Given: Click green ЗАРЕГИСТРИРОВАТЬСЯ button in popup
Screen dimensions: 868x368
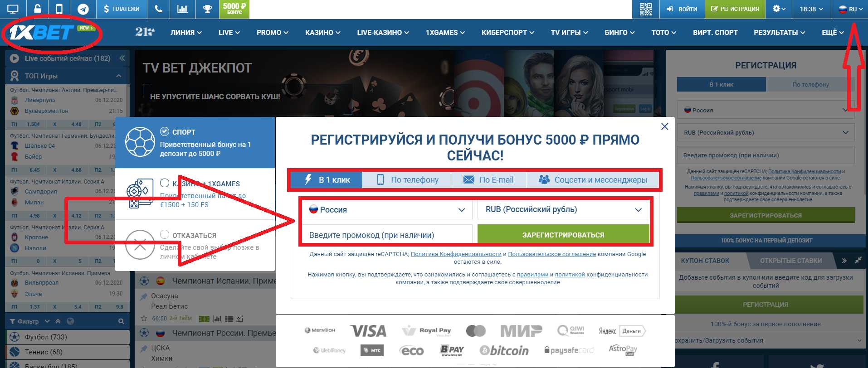Looking at the screenshot, I should 563,235.
